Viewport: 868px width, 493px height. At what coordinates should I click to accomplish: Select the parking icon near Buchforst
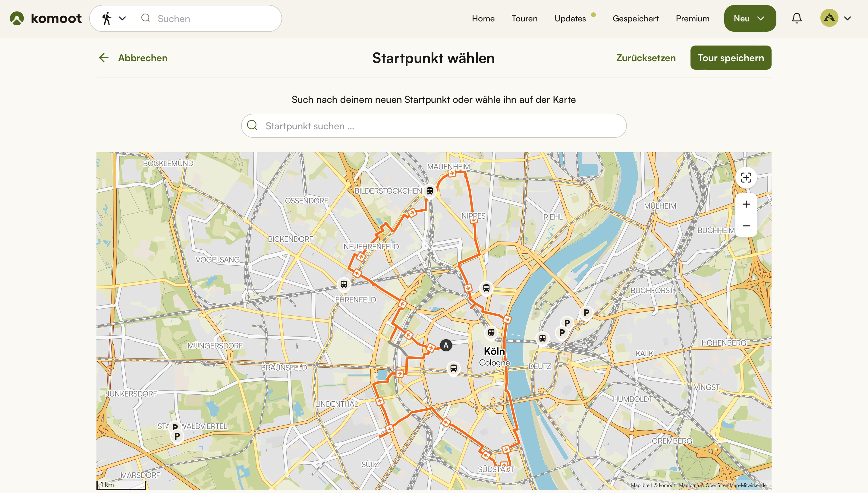coord(586,313)
